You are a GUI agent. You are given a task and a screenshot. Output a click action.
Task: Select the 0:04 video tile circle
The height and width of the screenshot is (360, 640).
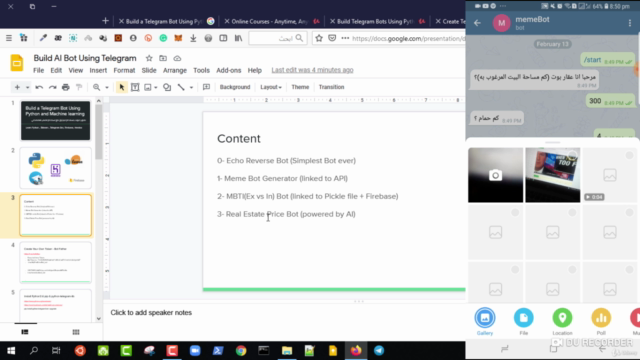coord(629,156)
